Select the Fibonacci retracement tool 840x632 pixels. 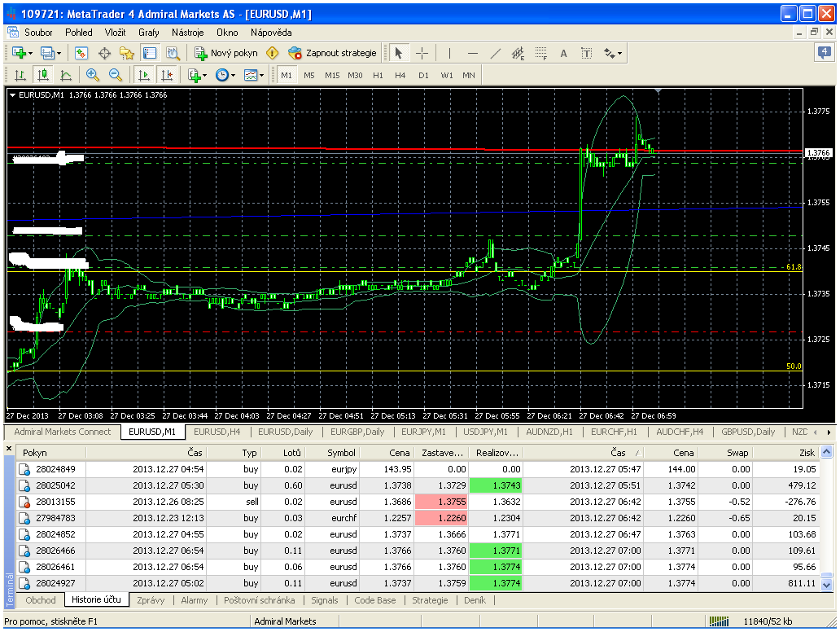[541, 53]
